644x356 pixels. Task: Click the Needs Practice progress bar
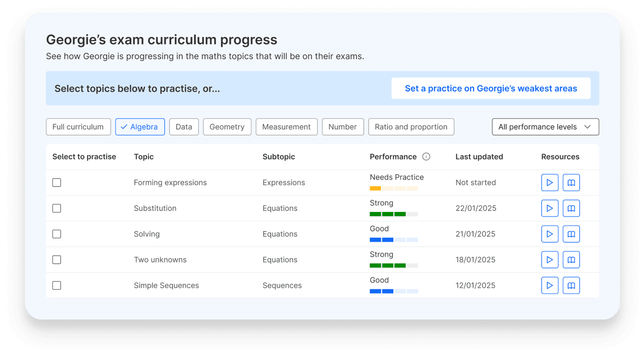pyautogui.click(x=394, y=188)
